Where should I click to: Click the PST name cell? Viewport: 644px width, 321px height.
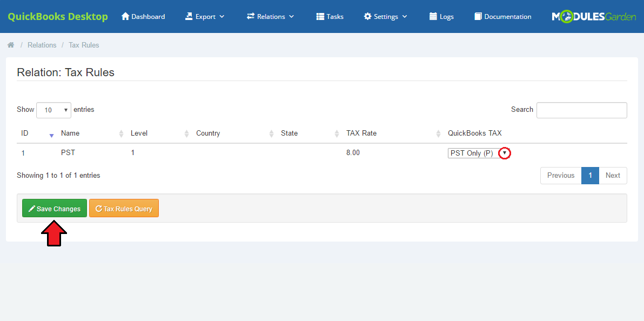coord(68,153)
